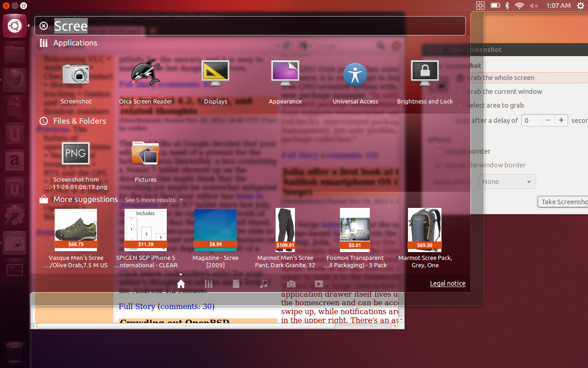Choose 'Grab the whole screen' option
The height and width of the screenshot is (368, 588).
pos(502,78)
